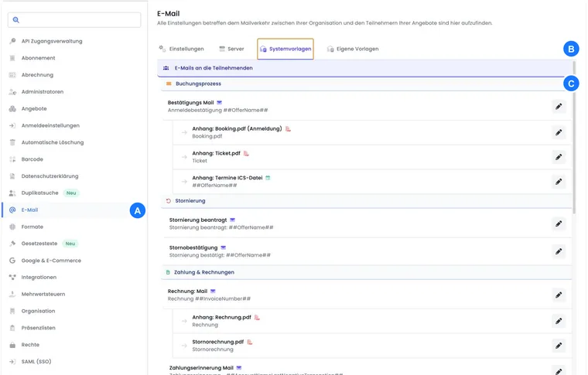588x375 pixels.
Task: Click the envelope icon next to Bestätigungs Mail
Action: pos(220,102)
